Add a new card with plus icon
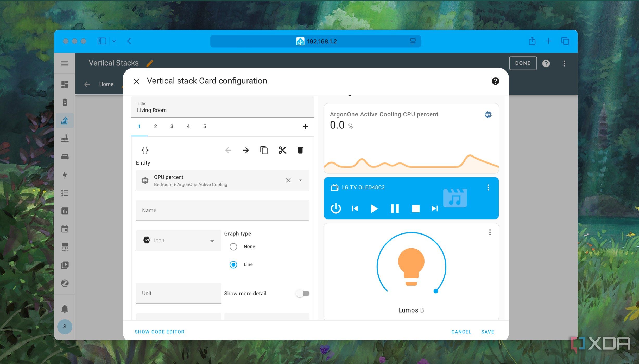This screenshot has width=639, height=364. 305,127
